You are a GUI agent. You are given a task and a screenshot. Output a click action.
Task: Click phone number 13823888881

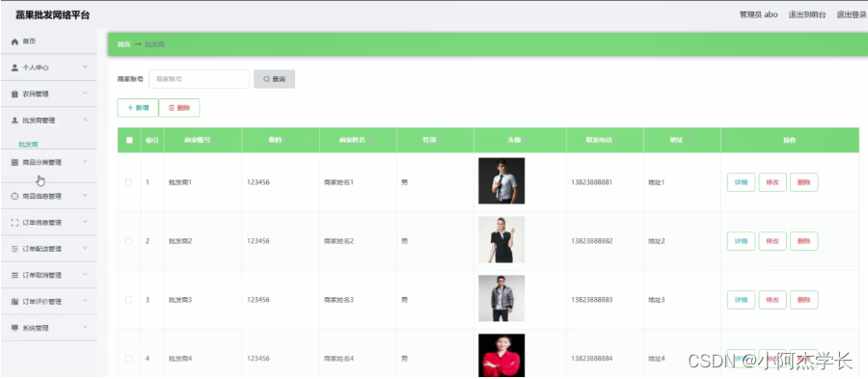click(x=592, y=182)
